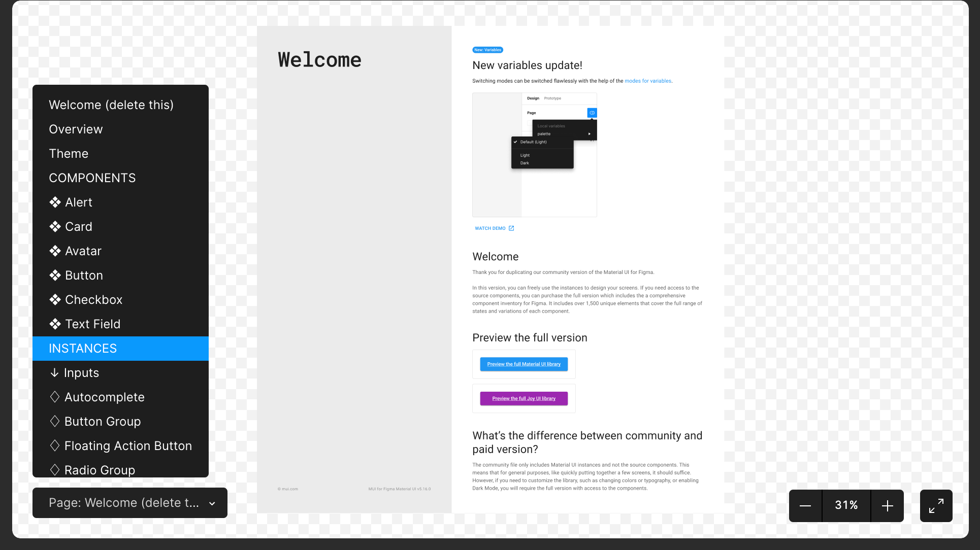Click Preview the full Joy UI library button

point(525,398)
